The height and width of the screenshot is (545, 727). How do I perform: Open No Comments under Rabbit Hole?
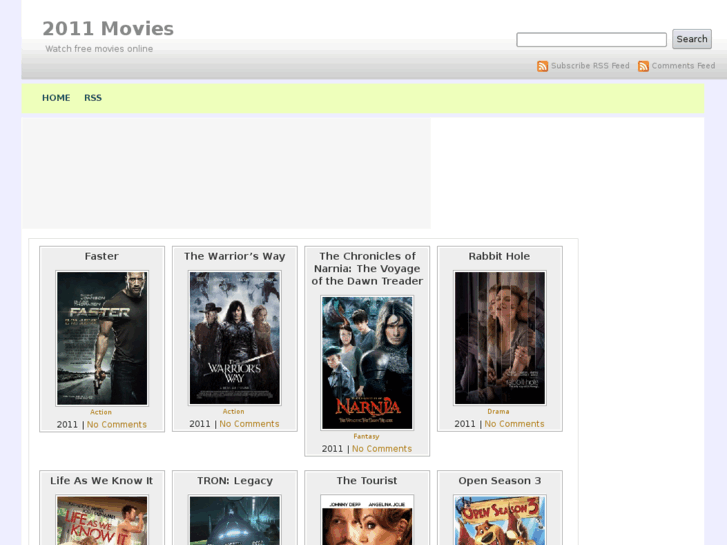[x=514, y=424]
